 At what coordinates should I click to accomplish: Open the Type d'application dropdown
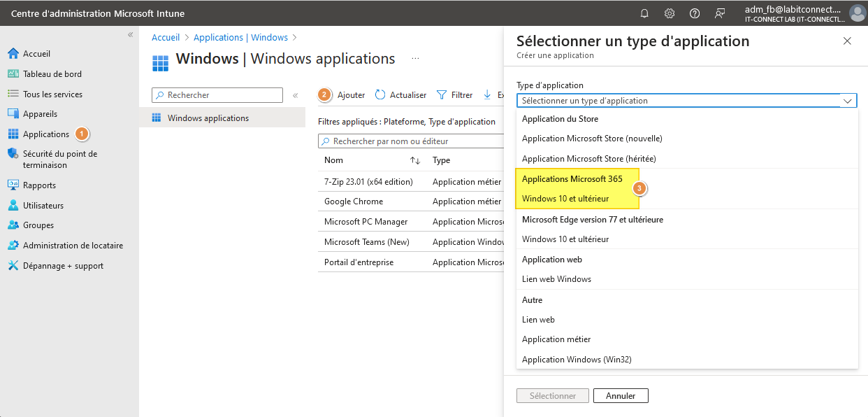(686, 100)
